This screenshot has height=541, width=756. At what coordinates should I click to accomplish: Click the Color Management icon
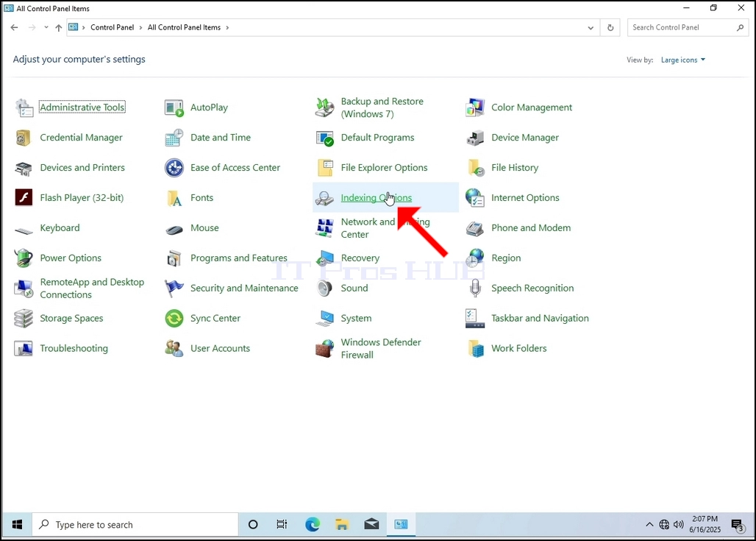click(x=475, y=107)
